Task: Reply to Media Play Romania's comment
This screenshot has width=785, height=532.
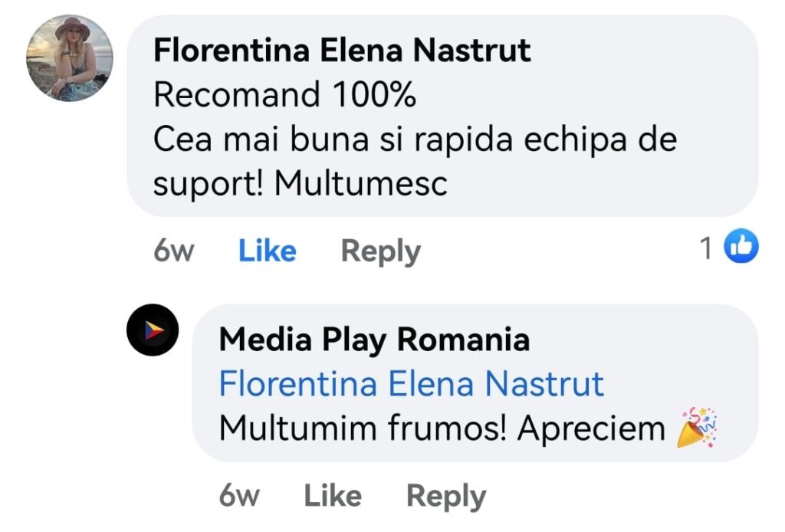Action: [x=445, y=496]
